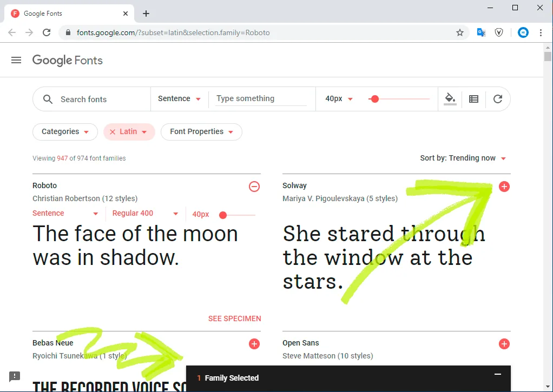Viewport: 553px width, 392px height.
Task: Minimize the Family Selected drawer
Action: 498,374
